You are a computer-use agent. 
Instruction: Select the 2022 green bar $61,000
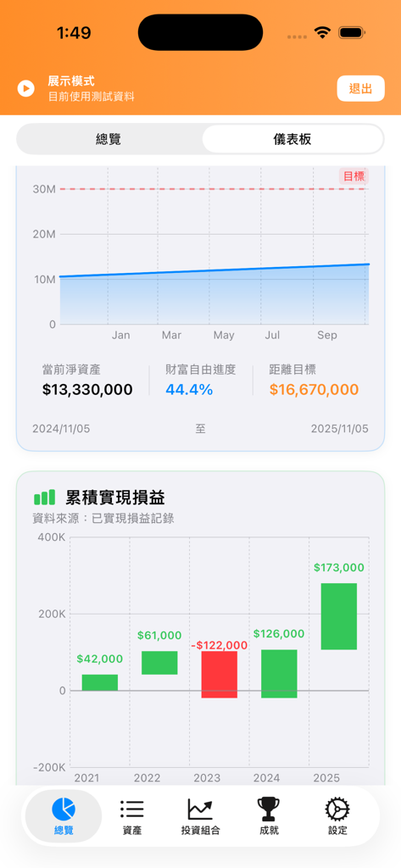[159, 663]
